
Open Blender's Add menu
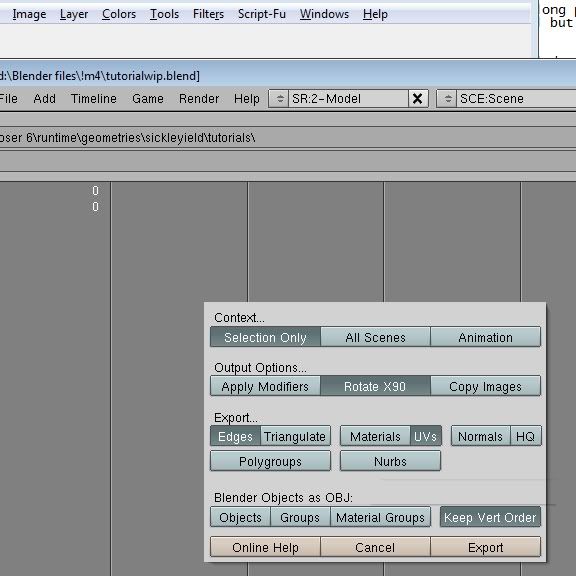[x=44, y=98]
